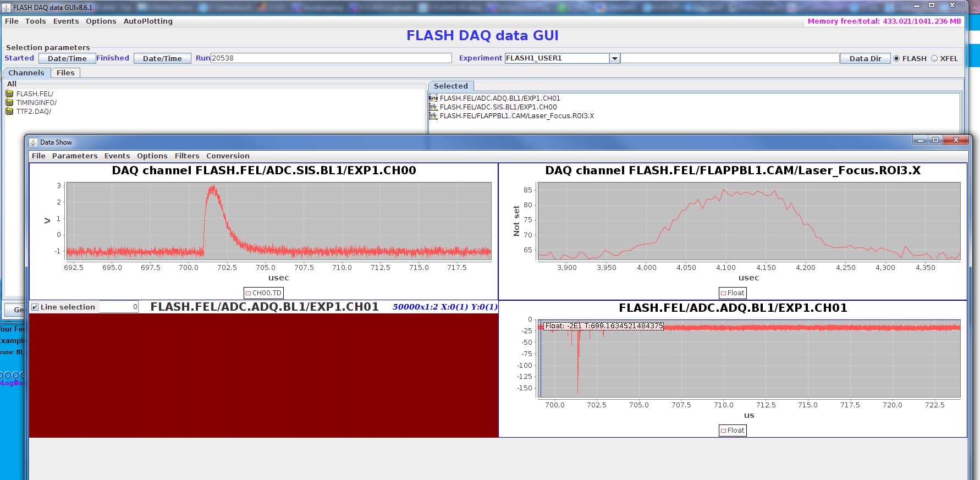
Task: Select FLASH.FEL/ADC.ADQ.BL1/EXP1.CH01 in Selected list
Action: [500, 98]
